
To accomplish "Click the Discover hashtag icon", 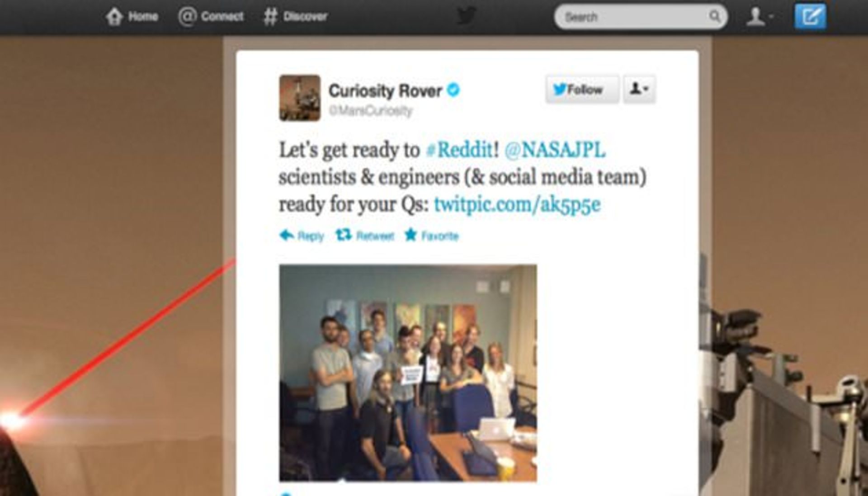I will click(270, 17).
